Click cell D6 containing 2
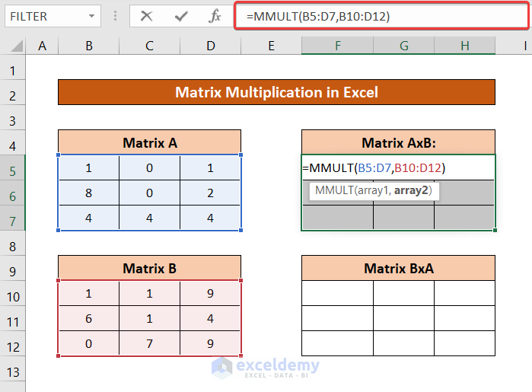 (210, 193)
